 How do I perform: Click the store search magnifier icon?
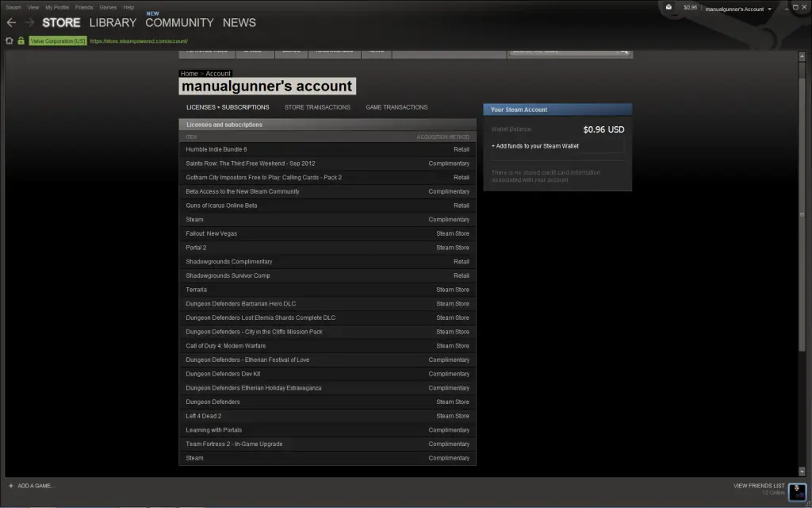tap(624, 51)
